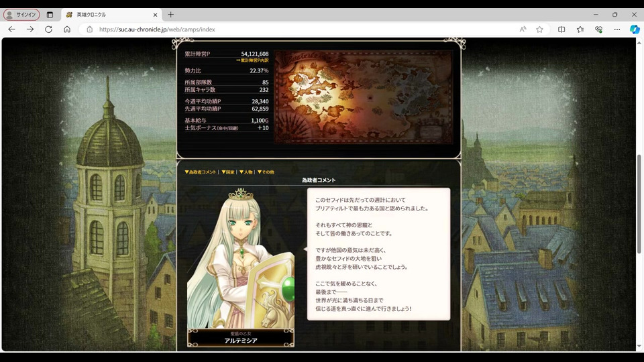Launch the Copilot sidebar

point(635,29)
